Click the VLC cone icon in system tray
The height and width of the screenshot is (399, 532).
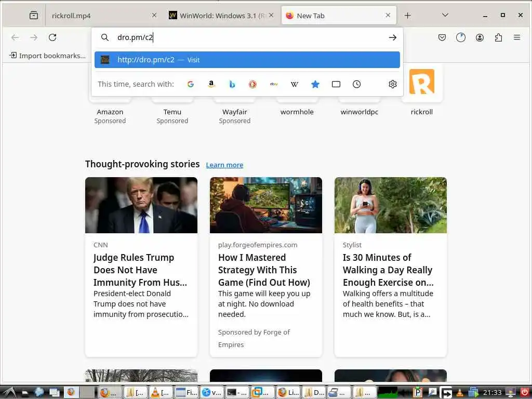pyautogui.click(x=459, y=393)
